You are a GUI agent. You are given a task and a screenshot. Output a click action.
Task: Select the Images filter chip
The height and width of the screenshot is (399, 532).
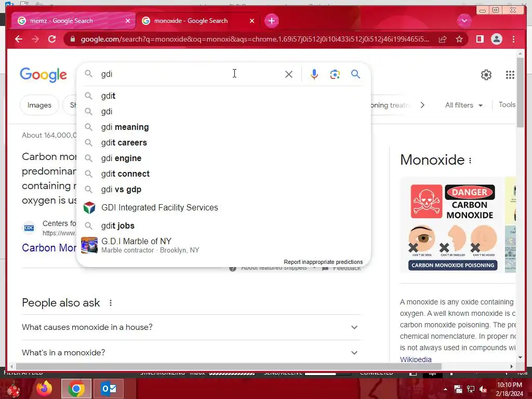pyautogui.click(x=39, y=105)
